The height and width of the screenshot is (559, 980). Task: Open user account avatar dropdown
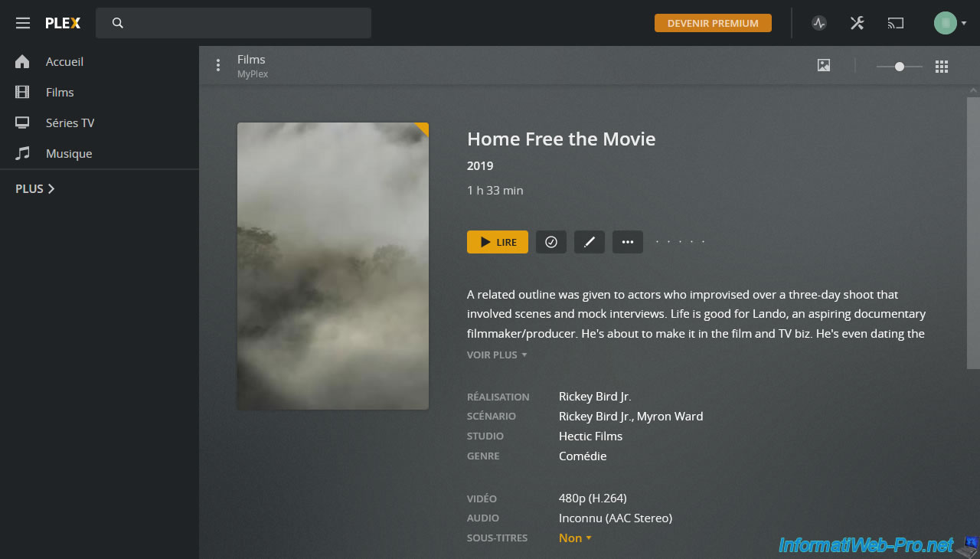[x=950, y=23]
